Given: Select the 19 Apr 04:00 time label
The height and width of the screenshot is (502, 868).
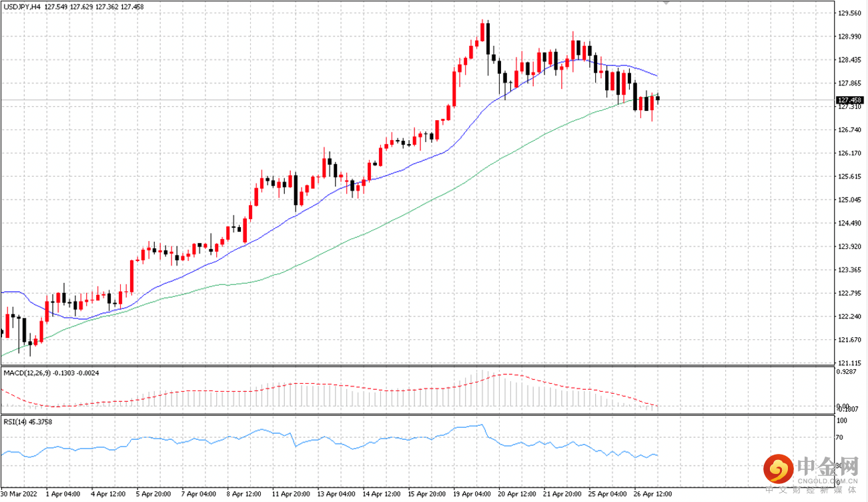Looking at the screenshot, I should click(471, 495).
